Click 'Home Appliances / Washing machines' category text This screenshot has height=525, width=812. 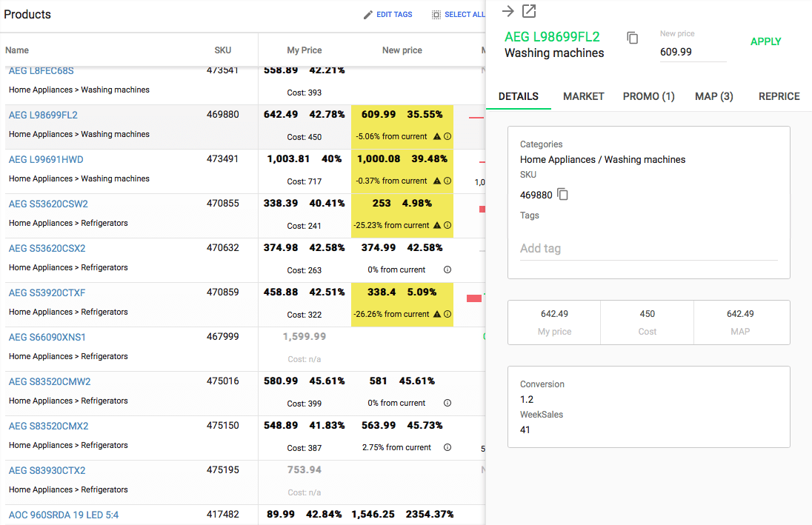tap(603, 159)
